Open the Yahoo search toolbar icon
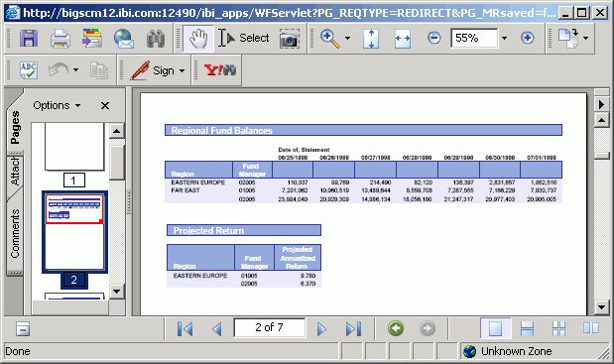Viewport: 614px width, 364px height. (x=220, y=70)
